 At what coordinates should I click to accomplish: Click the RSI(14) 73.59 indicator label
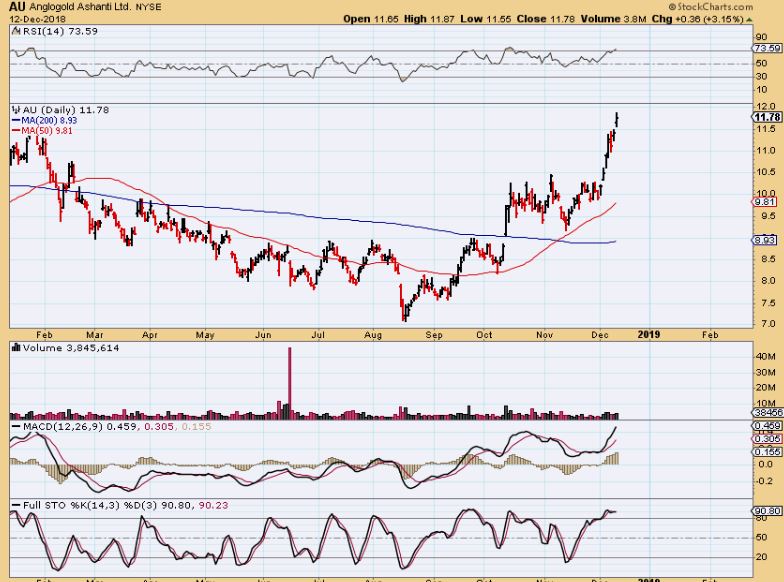(x=60, y=31)
